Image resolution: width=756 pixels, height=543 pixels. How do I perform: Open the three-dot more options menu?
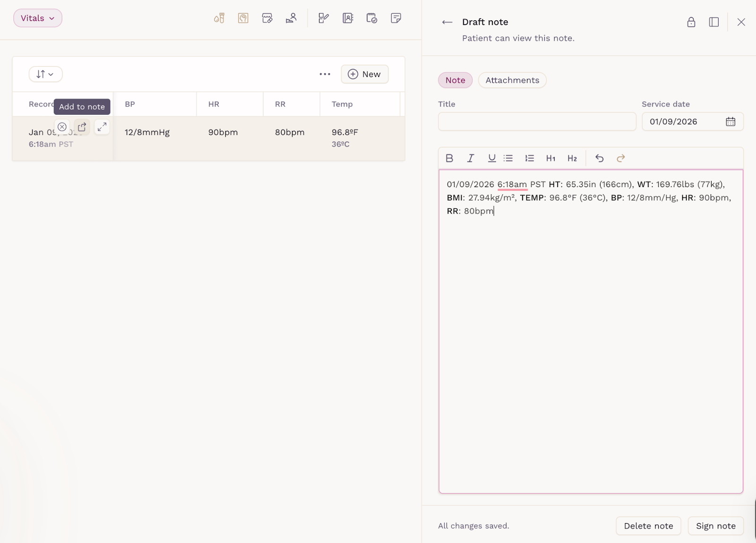pos(325,74)
